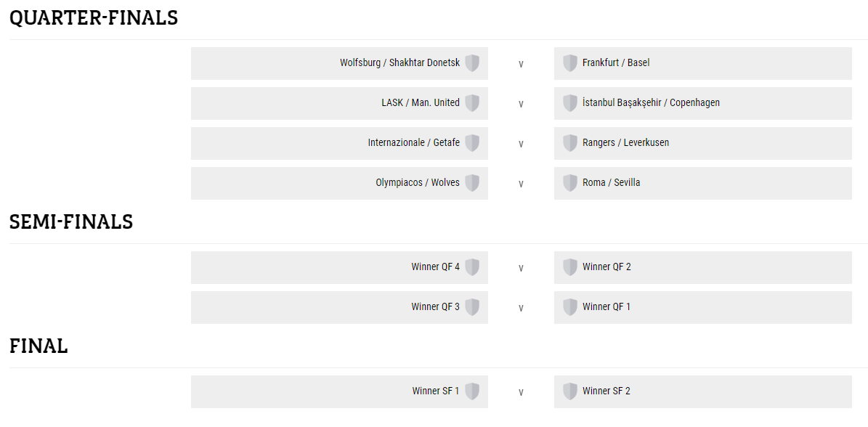Click the 'v' between Olympiacos/Wolves and Roma/Sevilla

(x=521, y=184)
